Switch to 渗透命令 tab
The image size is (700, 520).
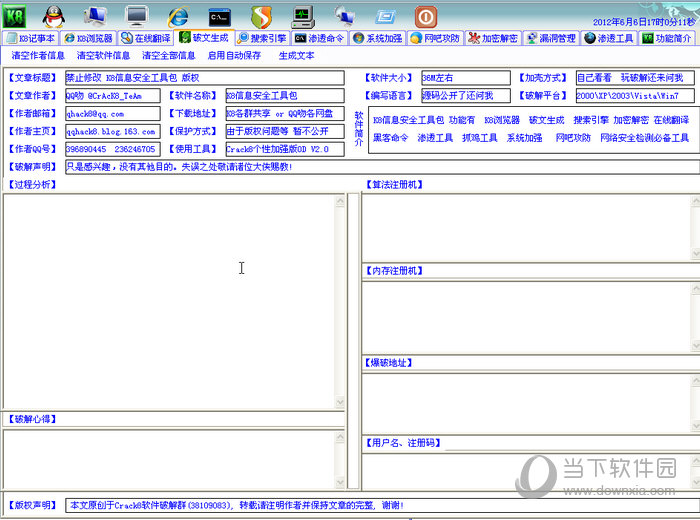coord(320,38)
